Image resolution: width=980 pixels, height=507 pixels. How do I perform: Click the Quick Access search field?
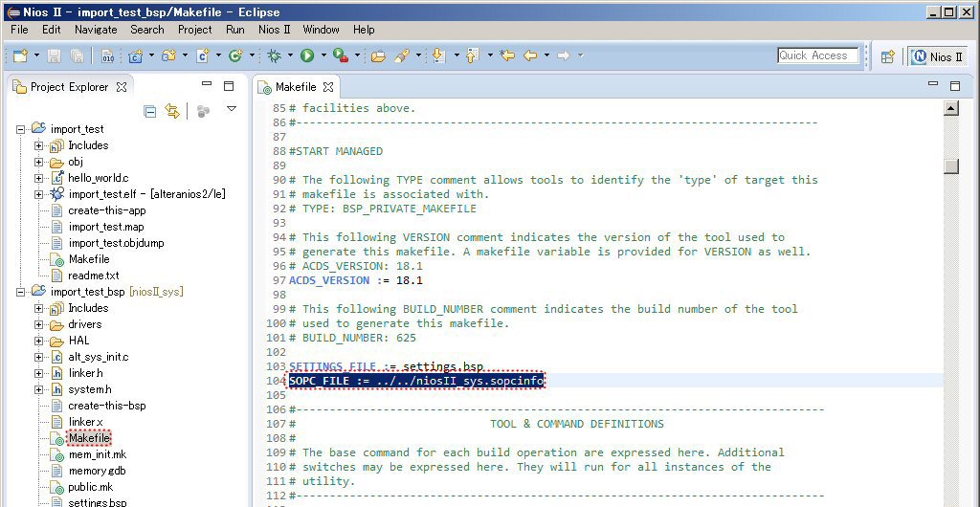(816, 56)
